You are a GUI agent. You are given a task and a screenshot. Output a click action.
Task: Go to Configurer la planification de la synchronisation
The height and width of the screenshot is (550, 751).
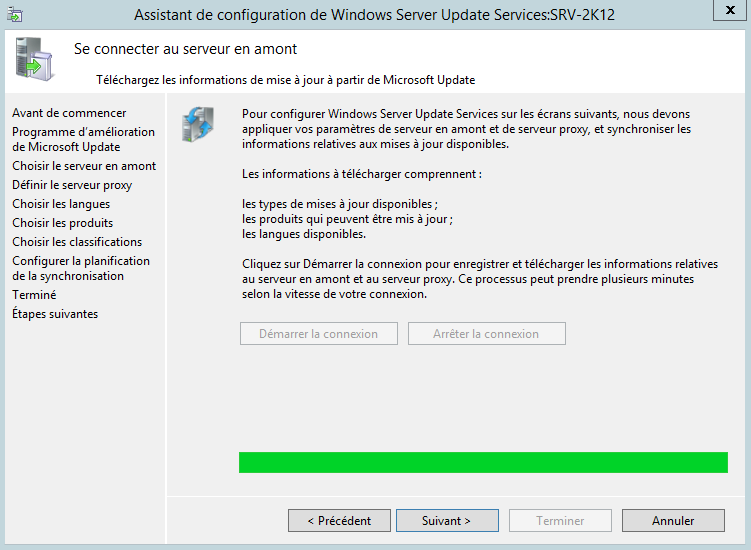(81, 268)
